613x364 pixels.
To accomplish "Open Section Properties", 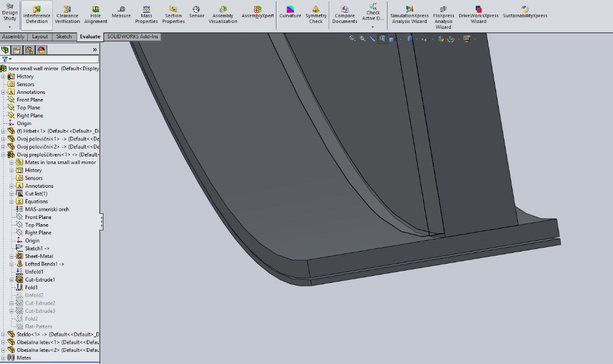I will click(173, 15).
